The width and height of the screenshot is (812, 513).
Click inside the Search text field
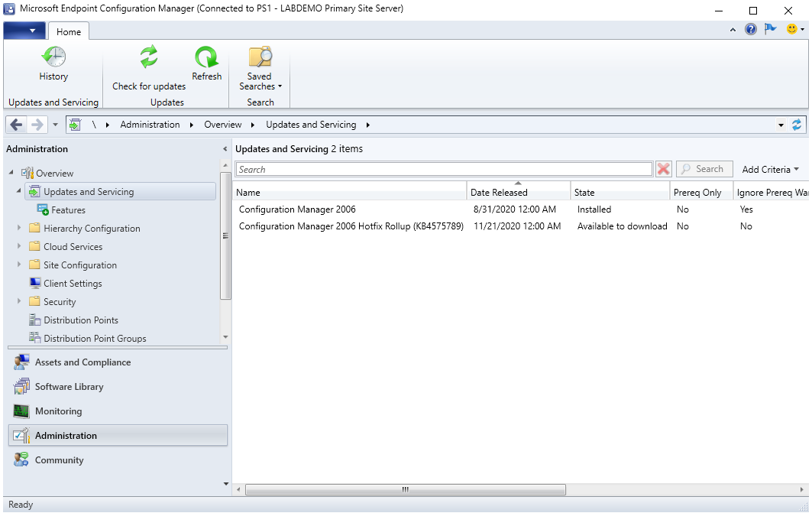point(443,170)
